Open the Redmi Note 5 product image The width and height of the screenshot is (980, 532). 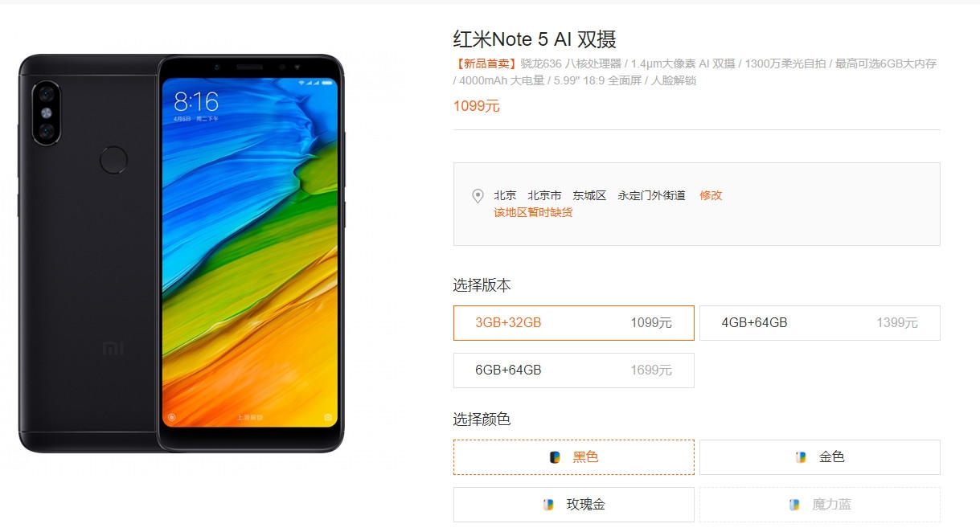182,253
